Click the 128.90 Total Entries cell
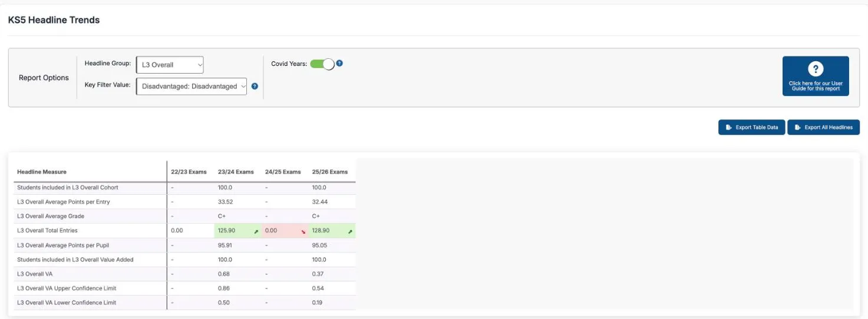The width and height of the screenshot is (868, 319). 332,231
